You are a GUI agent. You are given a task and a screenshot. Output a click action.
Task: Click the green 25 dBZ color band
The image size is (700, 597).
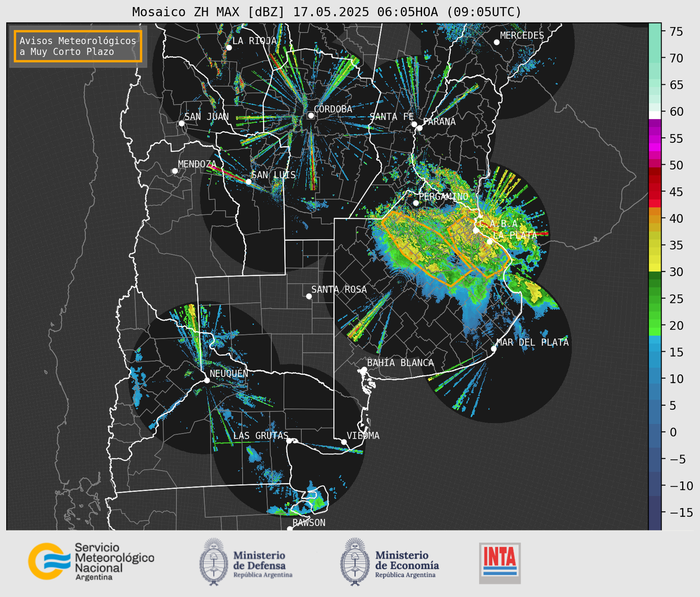(655, 299)
